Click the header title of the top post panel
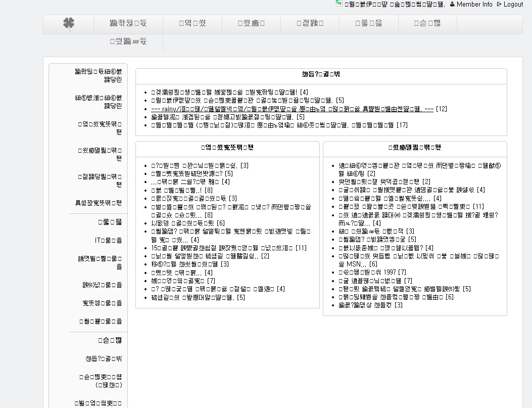 [x=321, y=74]
